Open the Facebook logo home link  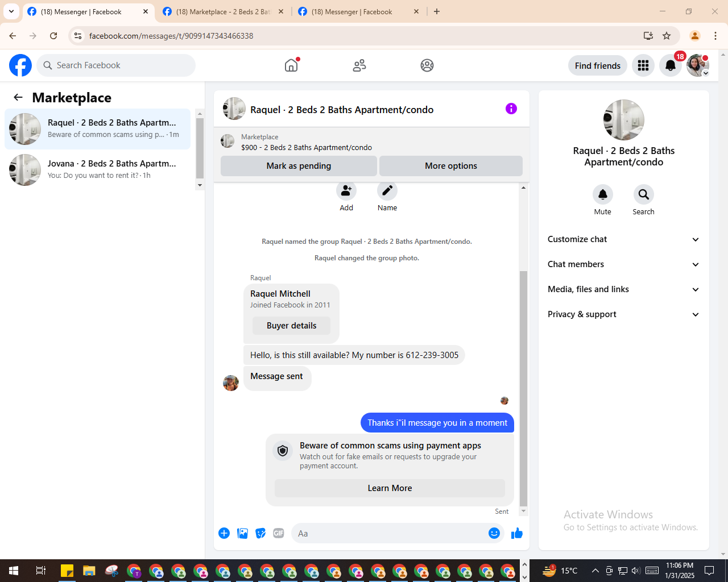(x=20, y=65)
